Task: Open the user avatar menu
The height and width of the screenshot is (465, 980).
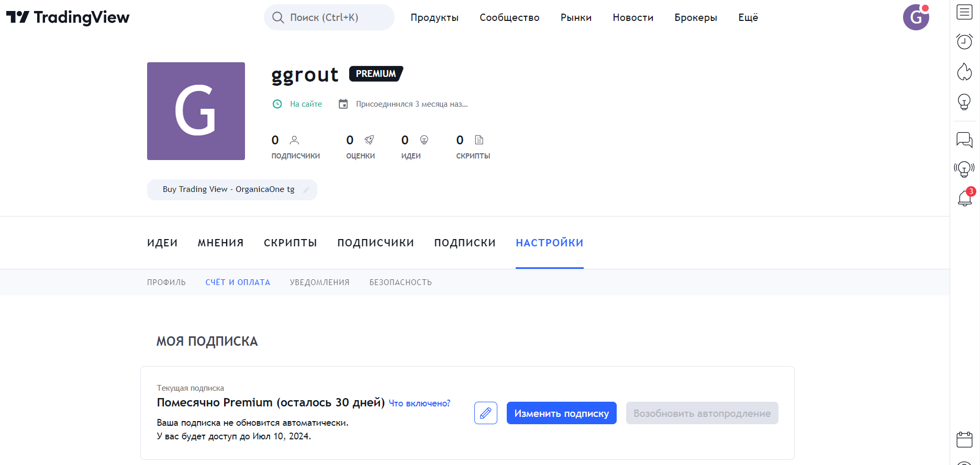Action: tap(916, 17)
